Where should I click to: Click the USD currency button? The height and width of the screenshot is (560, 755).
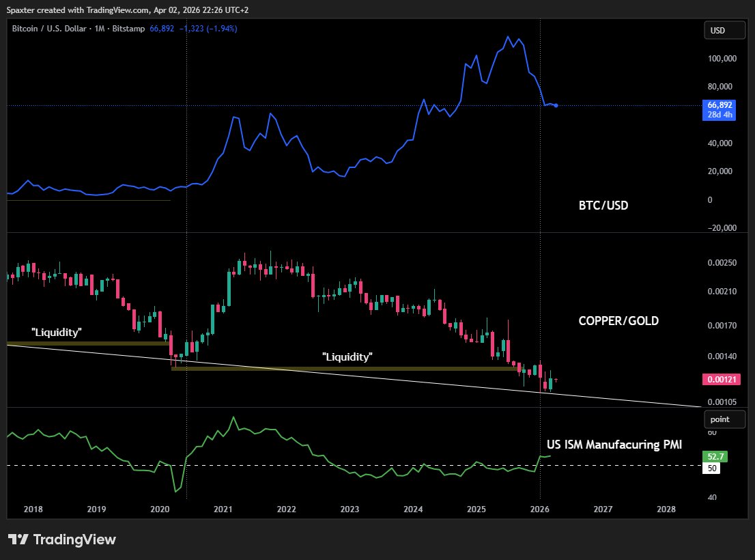724,30
